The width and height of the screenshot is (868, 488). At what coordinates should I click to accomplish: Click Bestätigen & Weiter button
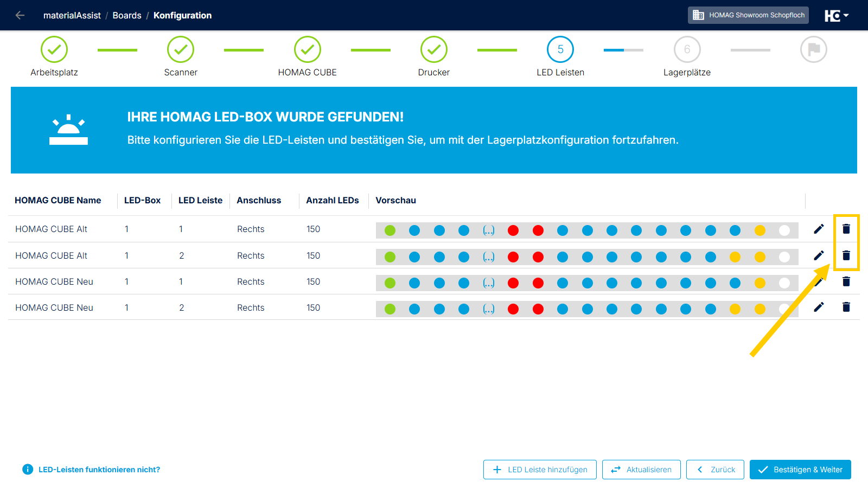tap(800, 470)
